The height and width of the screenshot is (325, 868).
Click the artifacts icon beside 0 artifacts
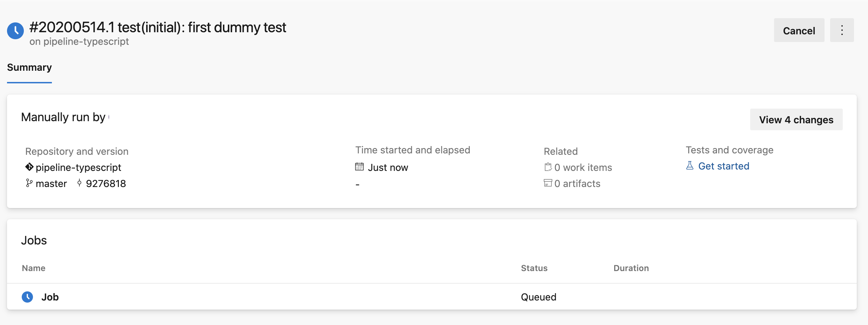point(548,183)
